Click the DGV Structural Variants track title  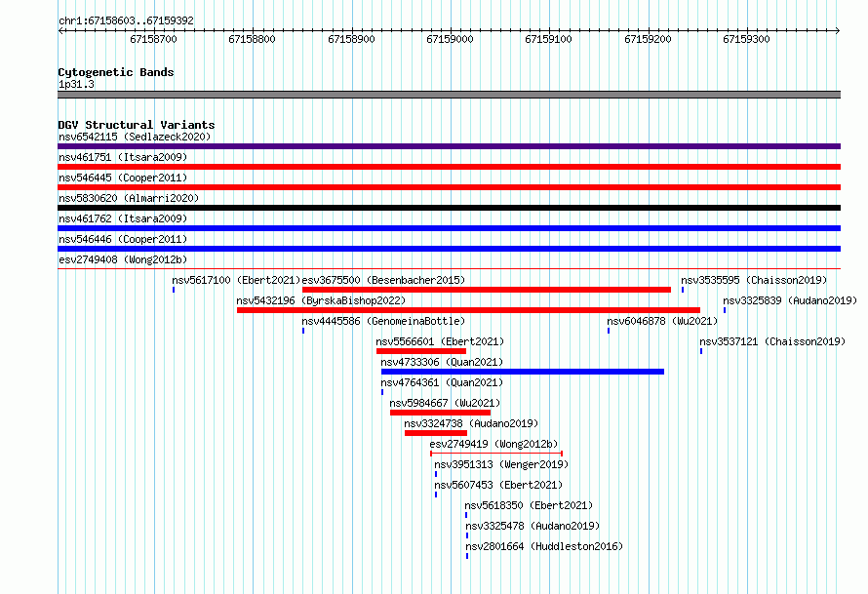click(137, 125)
